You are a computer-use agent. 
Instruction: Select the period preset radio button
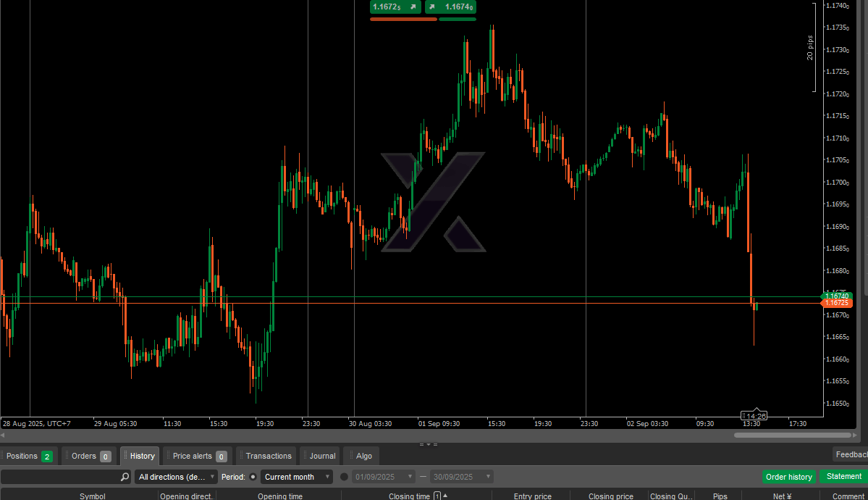click(x=253, y=477)
